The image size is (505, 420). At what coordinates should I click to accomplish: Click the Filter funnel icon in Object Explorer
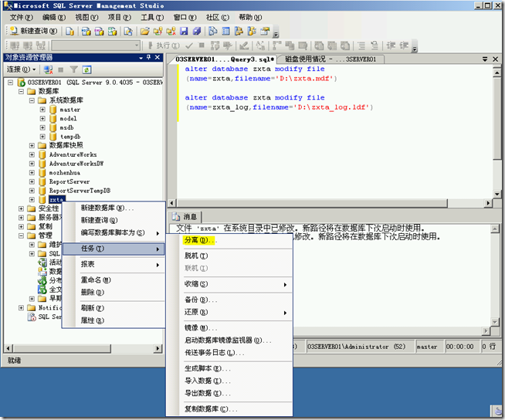(74, 69)
